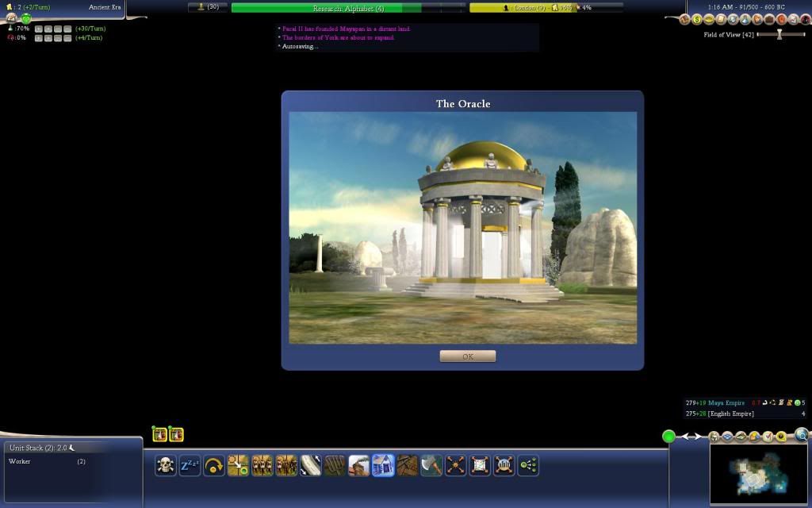Open the briefcase advisor icon

click(x=769, y=20)
